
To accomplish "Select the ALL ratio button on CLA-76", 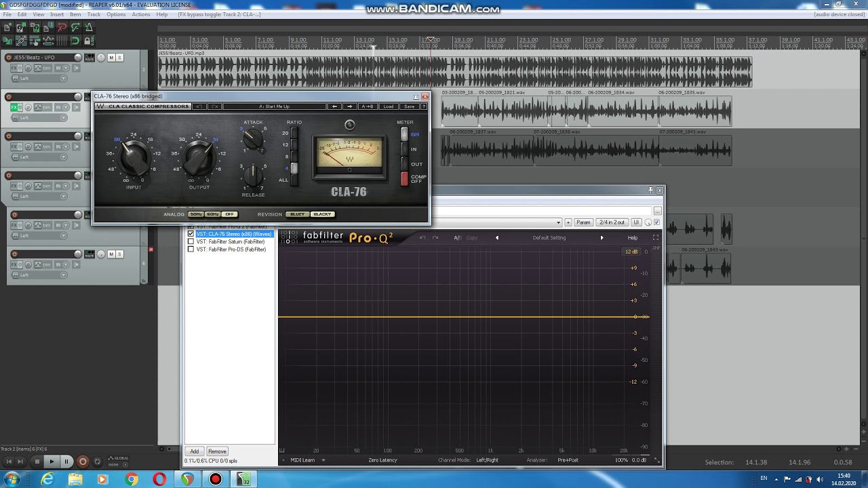I will pyautogui.click(x=294, y=180).
